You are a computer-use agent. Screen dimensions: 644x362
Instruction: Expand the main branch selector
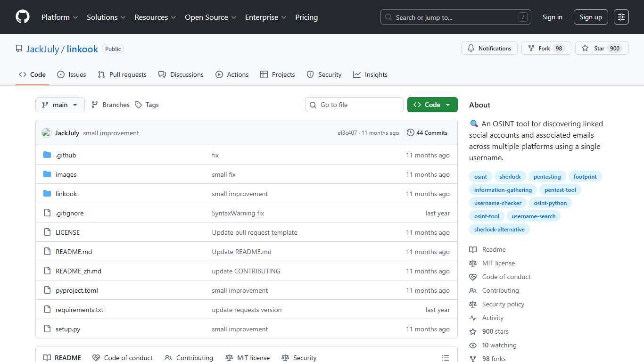coord(60,105)
